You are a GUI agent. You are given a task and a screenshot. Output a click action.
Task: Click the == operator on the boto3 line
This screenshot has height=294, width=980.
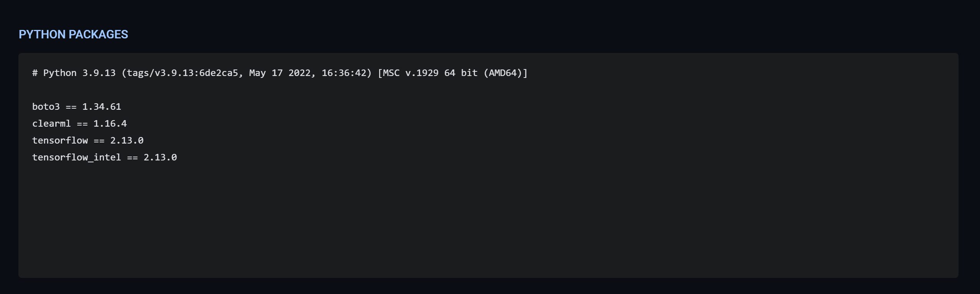click(71, 107)
